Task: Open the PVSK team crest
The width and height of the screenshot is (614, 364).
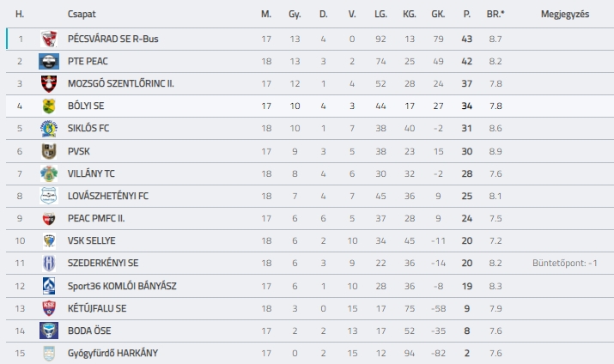Action: click(49, 151)
